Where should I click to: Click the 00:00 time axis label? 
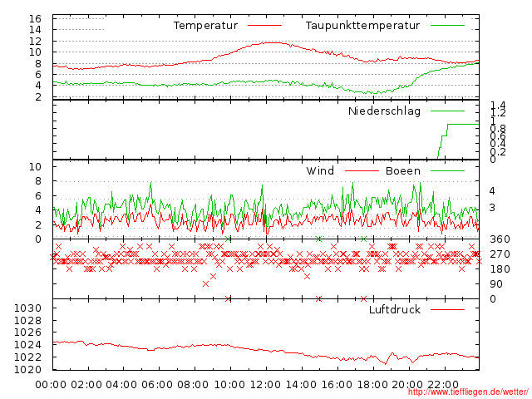point(51,385)
